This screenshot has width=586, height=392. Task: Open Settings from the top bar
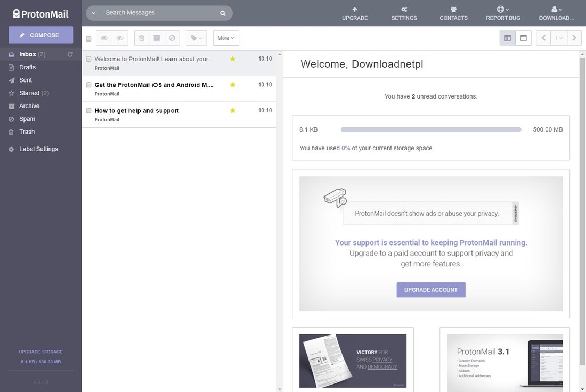(404, 13)
